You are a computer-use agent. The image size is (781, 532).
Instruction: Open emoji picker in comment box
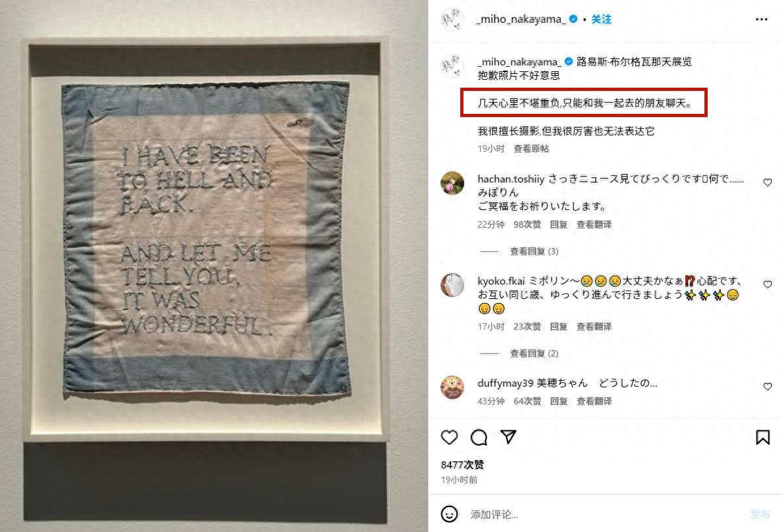coord(449,514)
